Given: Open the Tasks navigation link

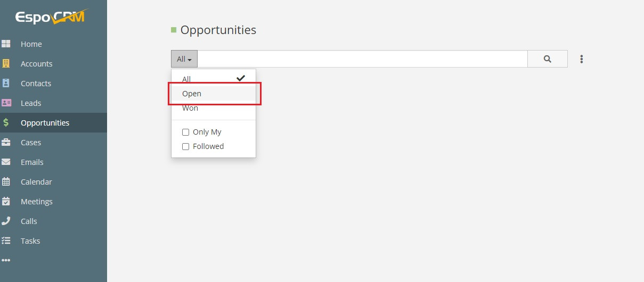Looking at the screenshot, I should coord(30,241).
